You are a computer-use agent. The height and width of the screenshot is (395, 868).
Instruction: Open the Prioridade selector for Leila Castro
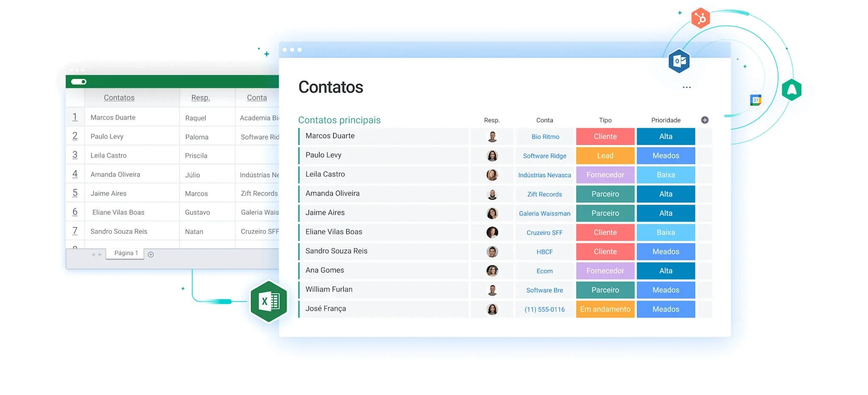(x=665, y=175)
